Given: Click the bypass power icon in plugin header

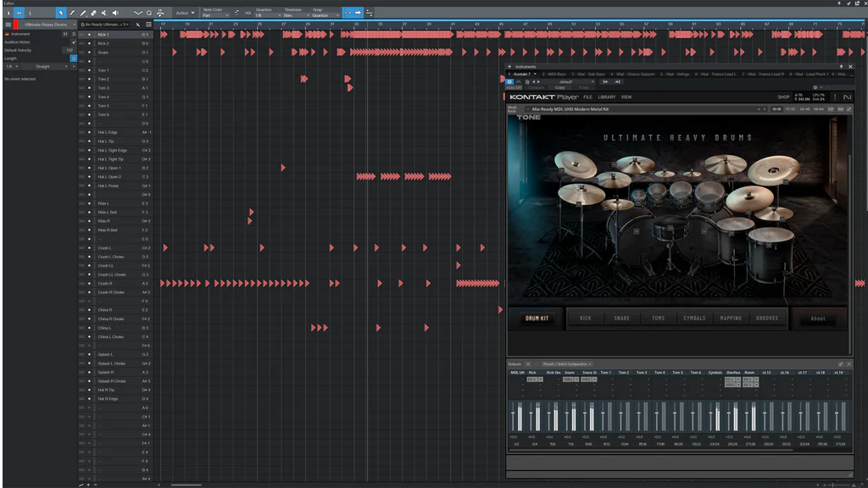Looking at the screenshot, I should coord(509,82).
